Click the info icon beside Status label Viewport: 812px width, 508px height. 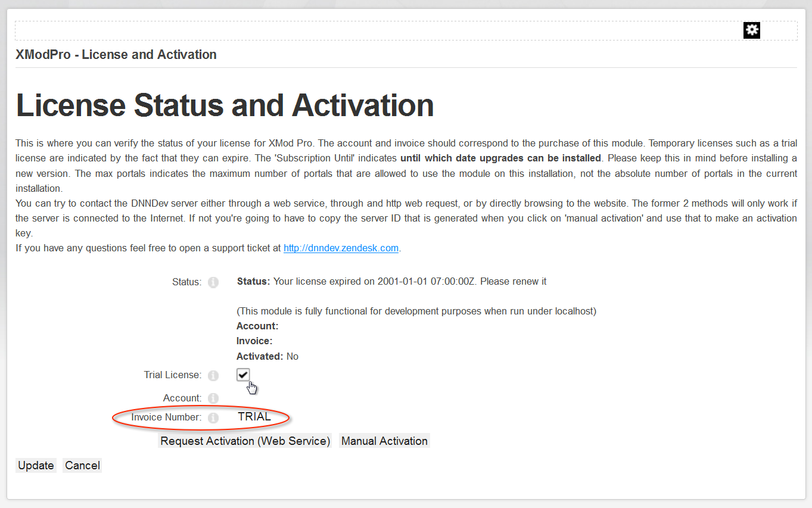213,282
